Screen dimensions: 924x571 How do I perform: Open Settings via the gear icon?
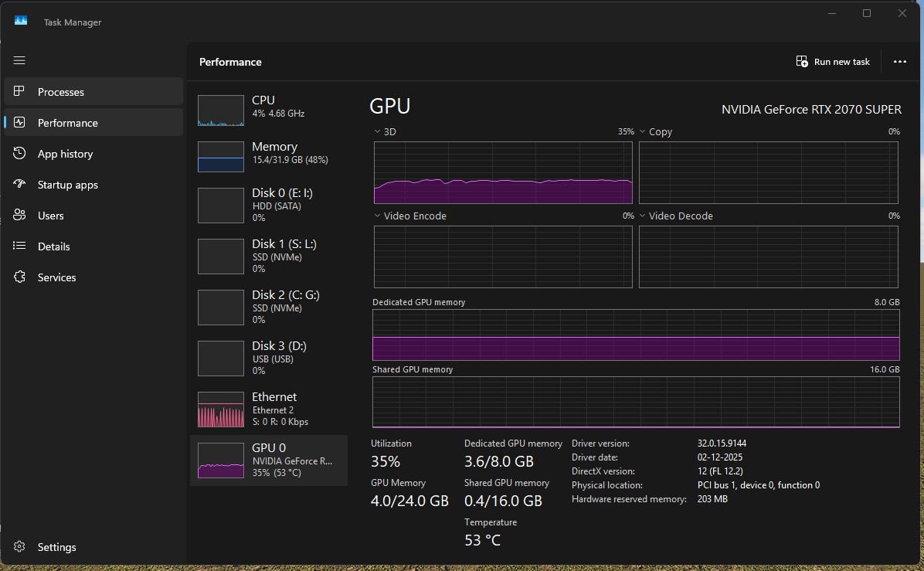click(x=20, y=547)
